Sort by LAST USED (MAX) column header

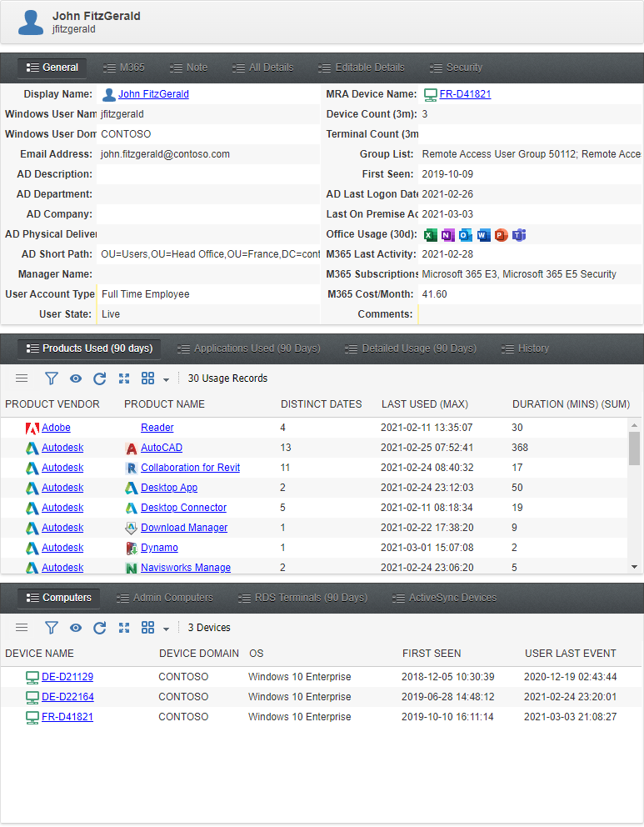pyautogui.click(x=425, y=404)
